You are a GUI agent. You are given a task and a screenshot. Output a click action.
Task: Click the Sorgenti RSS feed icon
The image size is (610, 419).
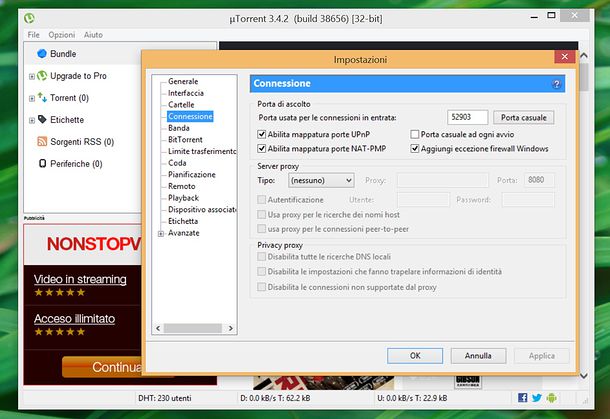[x=42, y=141]
